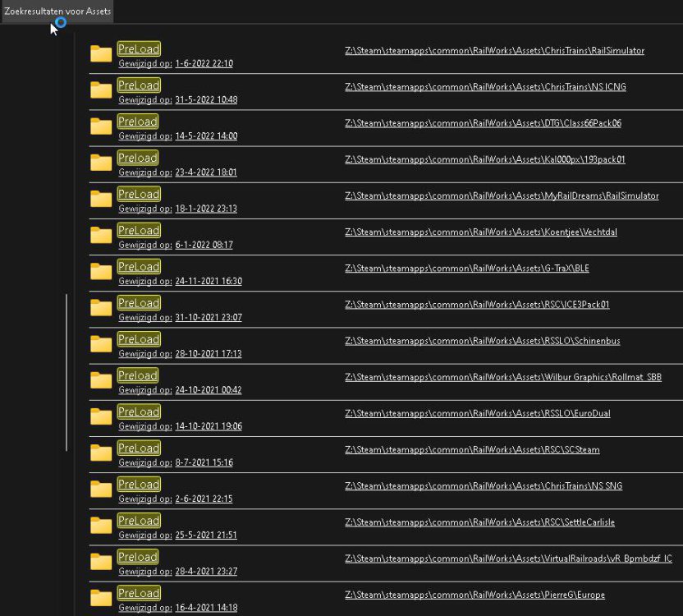Open path Assets\ChrisTrains\NS ICNG
The image size is (683, 616).
485,87
